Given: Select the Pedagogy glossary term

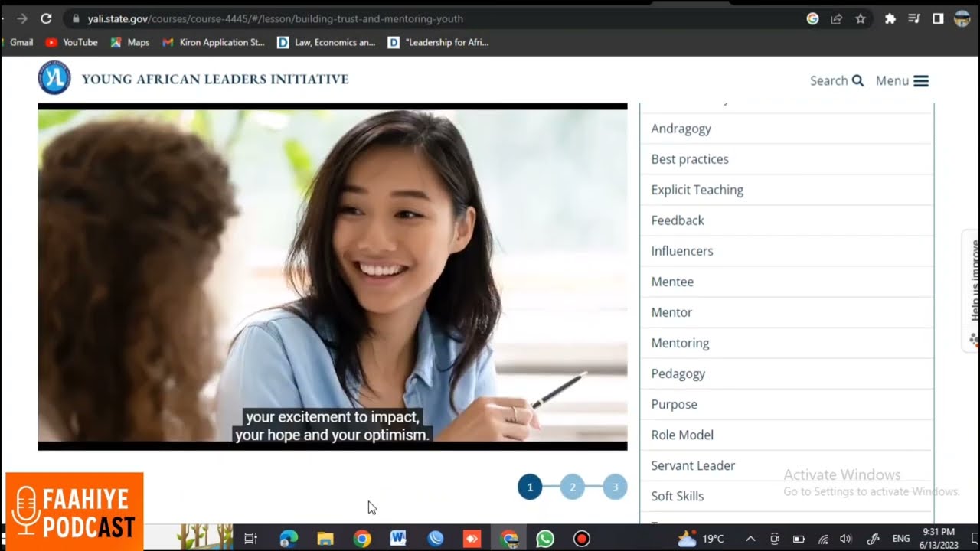Looking at the screenshot, I should [787, 373].
